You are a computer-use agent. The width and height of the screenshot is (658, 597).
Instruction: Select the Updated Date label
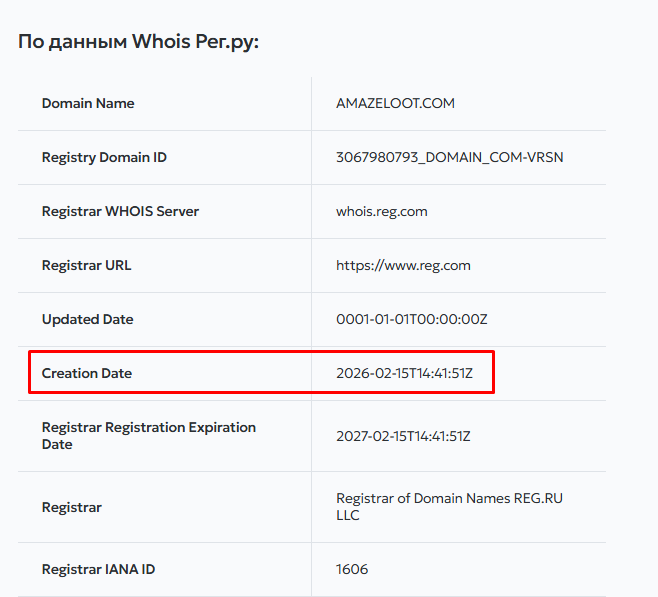[x=87, y=319]
